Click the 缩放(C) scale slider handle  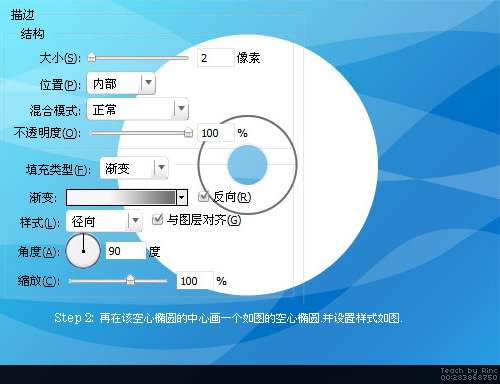tap(130, 280)
